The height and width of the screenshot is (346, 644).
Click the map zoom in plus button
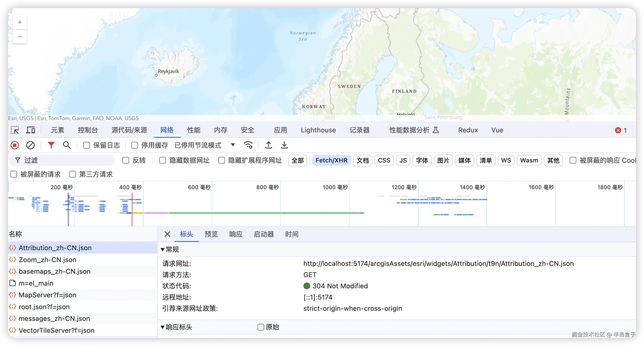(x=20, y=22)
